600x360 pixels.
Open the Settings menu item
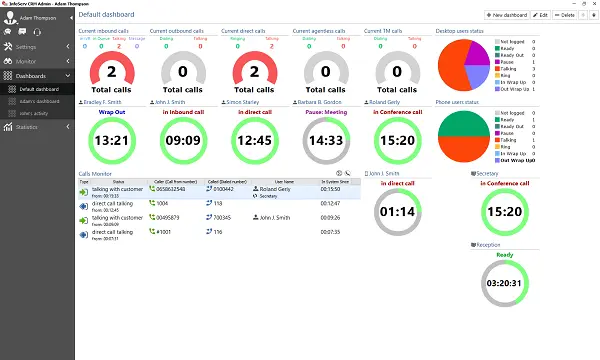37,47
